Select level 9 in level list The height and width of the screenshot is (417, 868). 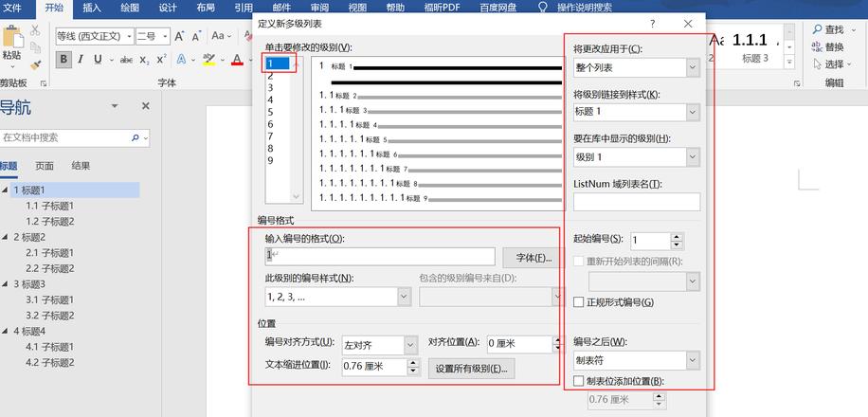270,160
